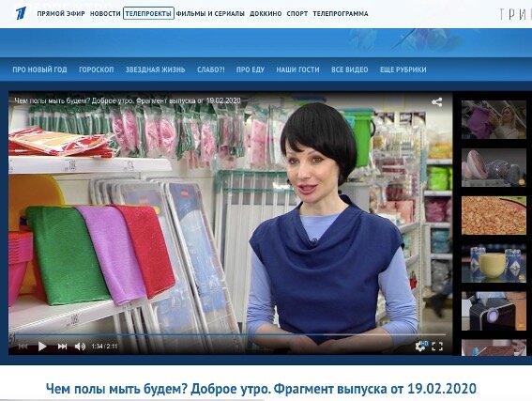This screenshot has width=532, height=401.
Task: Click the ТРИ banner at top right
Action: coord(515,14)
